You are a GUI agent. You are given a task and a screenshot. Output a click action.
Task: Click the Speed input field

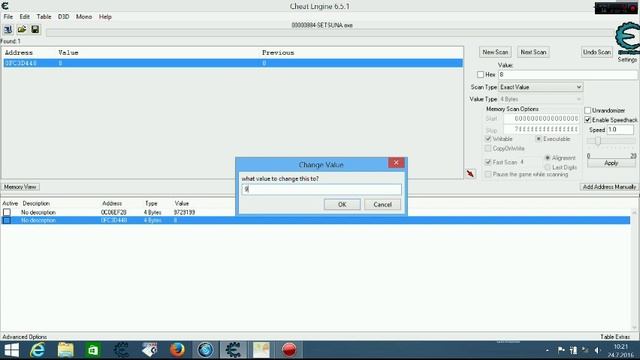(x=620, y=129)
